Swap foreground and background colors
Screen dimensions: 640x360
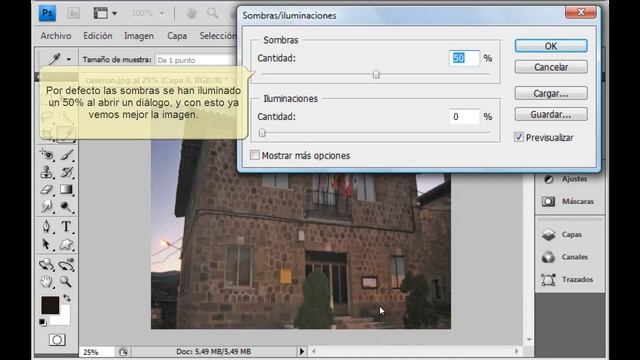67,299
